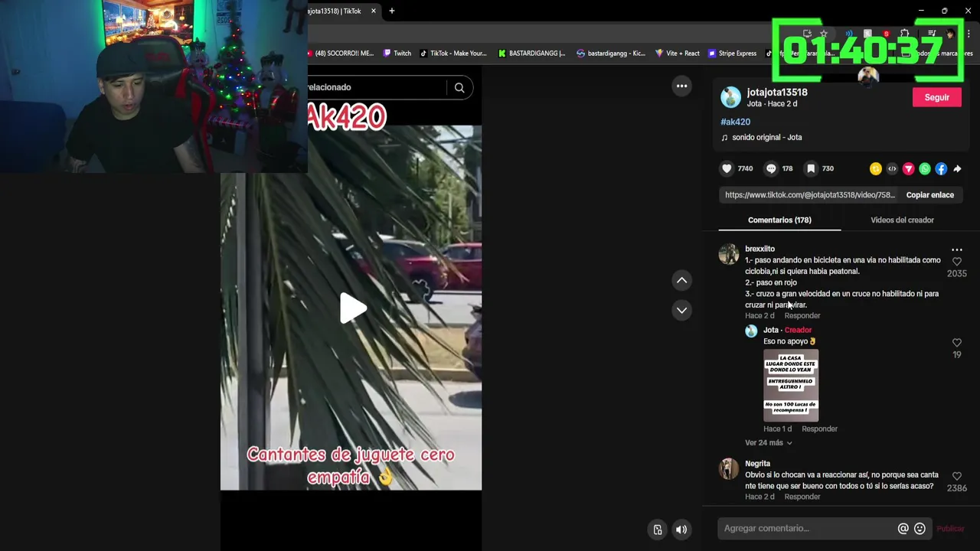Click Jota's small avatar in the reply
The height and width of the screenshot is (551, 980).
(751, 331)
